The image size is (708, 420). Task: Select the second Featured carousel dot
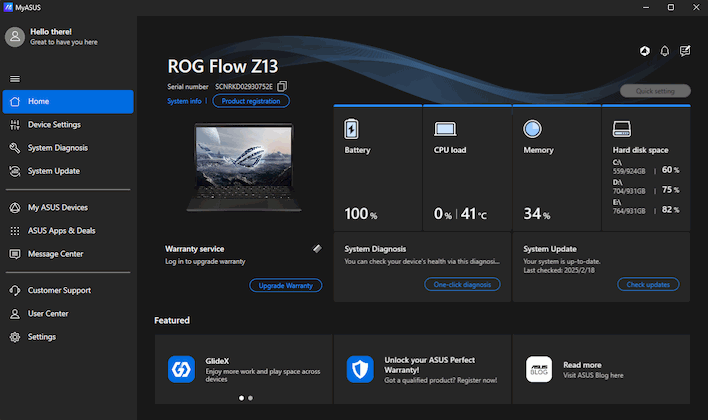(250, 398)
